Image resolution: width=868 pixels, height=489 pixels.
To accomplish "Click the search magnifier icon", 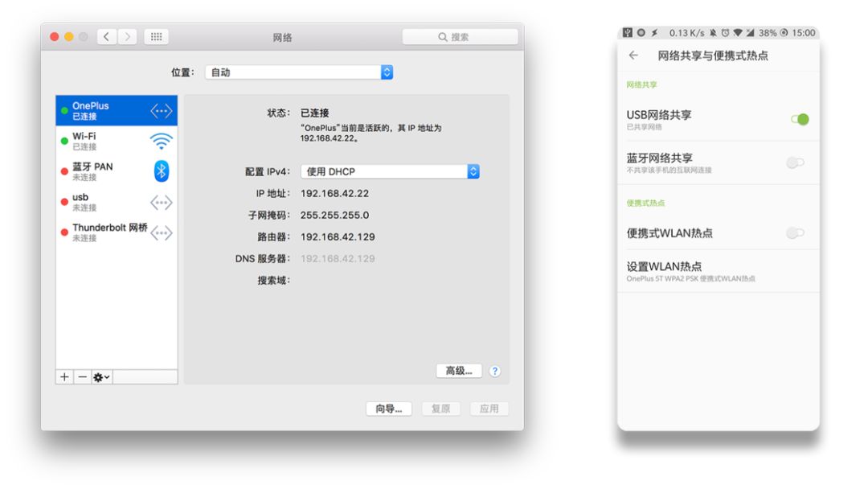I will click(x=442, y=37).
